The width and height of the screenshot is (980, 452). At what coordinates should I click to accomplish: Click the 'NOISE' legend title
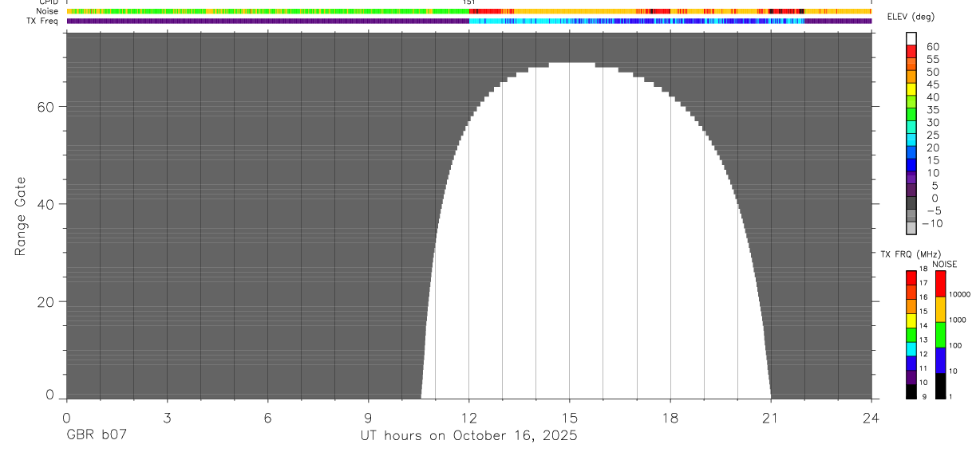945,265
